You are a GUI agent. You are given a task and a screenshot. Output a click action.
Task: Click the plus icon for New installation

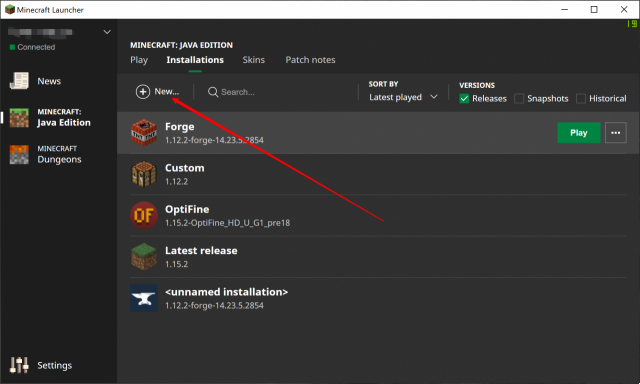point(143,92)
